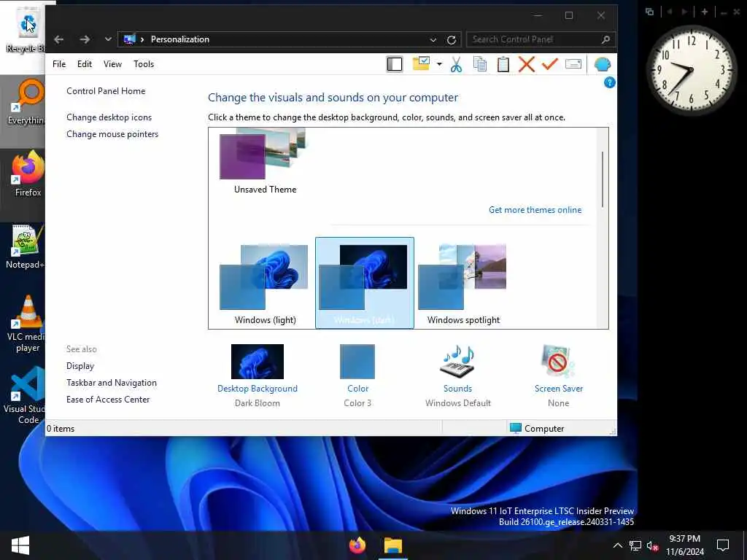Image resolution: width=747 pixels, height=560 pixels.
Task: Click the Forward navigation arrow
Action: coord(85,39)
